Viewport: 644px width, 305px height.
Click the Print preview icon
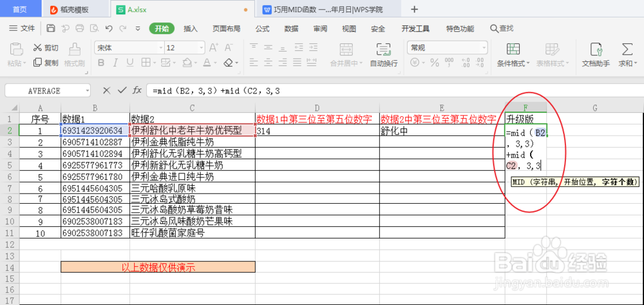pyautogui.click(x=95, y=28)
